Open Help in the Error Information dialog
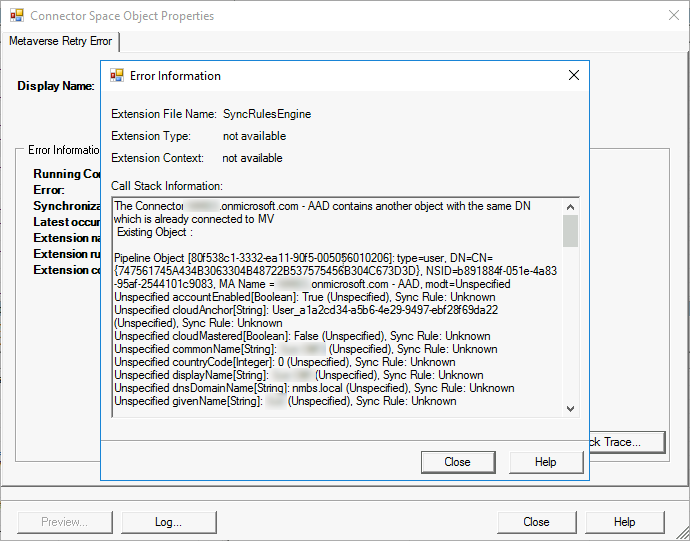 (x=546, y=462)
